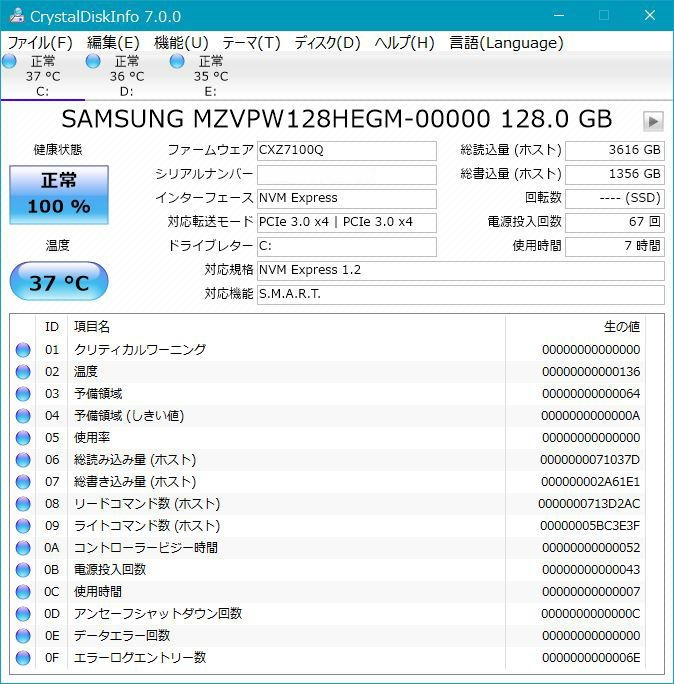Image resolution: width=674 pixels, height=684 pixels.
Task: Click status orb for ライトコマンド数 row
Action: point(23,526)
